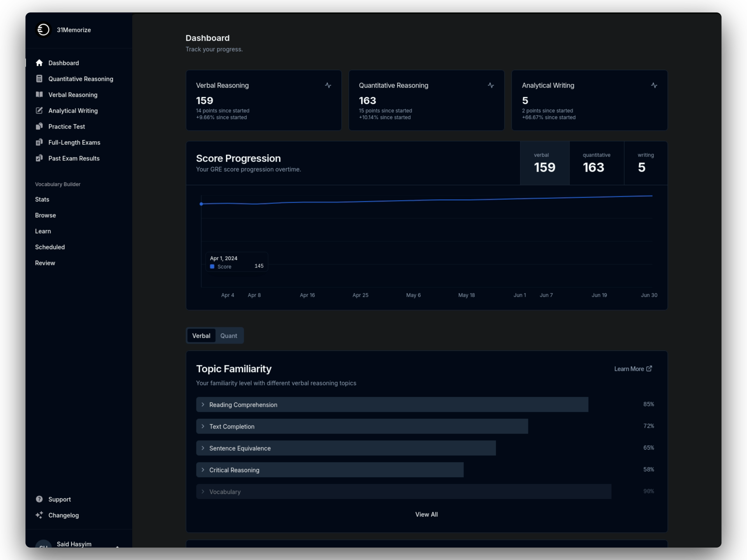Switch to the Quant tab
The image size is (747, 560).
tap(228, 336)
